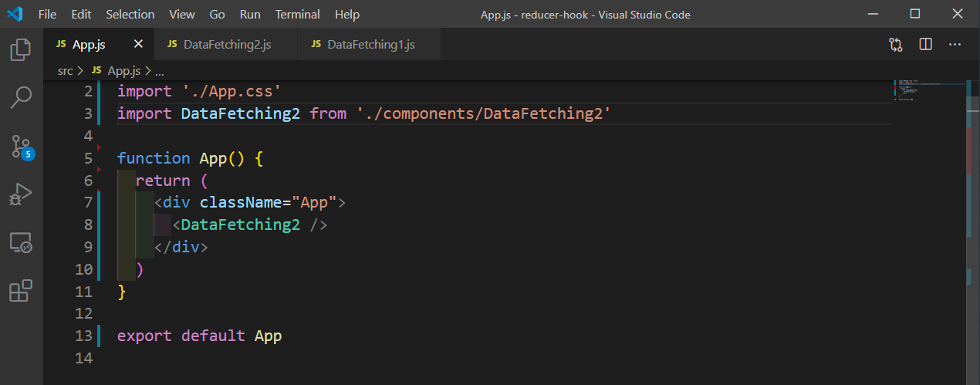Open the View menu
980x385 pixels.
coord(182,14)
